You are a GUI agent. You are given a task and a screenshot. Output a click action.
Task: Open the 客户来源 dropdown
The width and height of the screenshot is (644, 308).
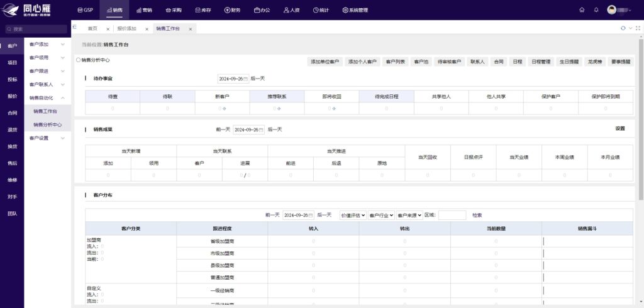coord(409,215)
